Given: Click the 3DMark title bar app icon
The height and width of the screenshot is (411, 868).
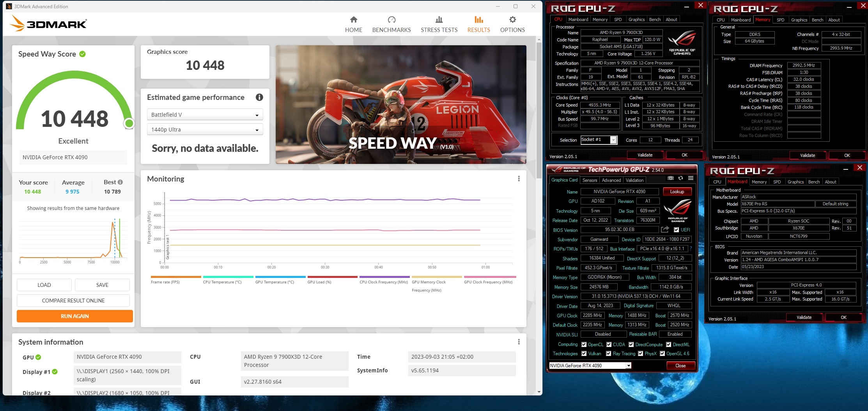Looking at the screenshot, I should 9,6.
